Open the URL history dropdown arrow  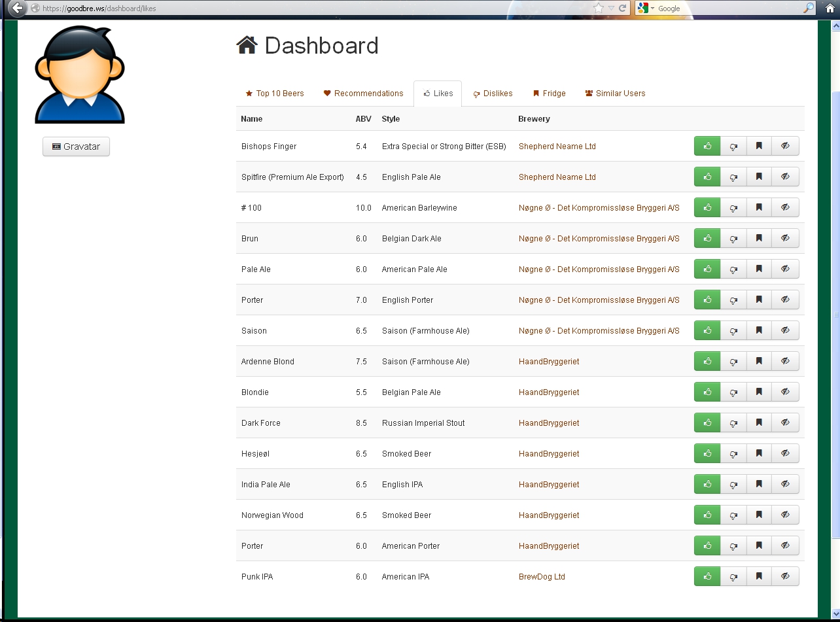611,9
